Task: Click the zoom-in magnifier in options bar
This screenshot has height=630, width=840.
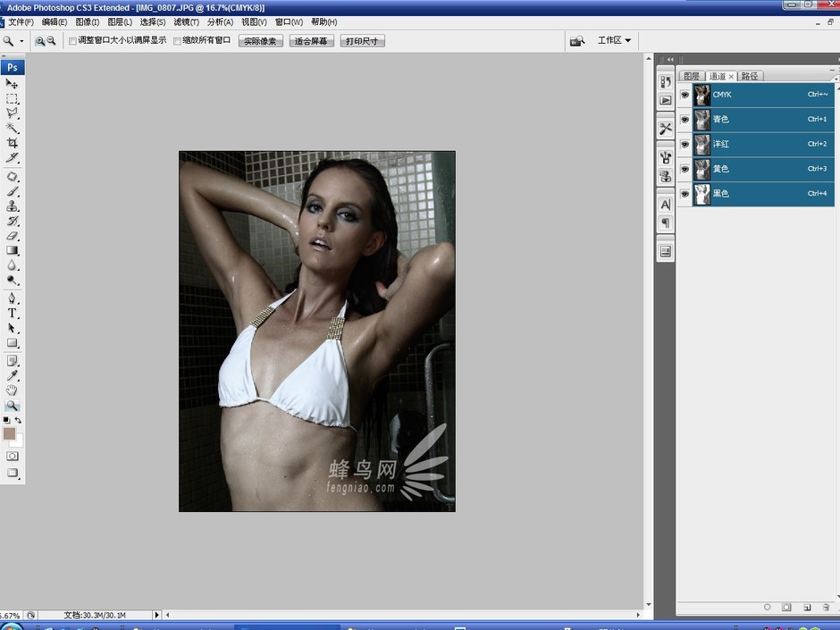Action: point(39,41)
